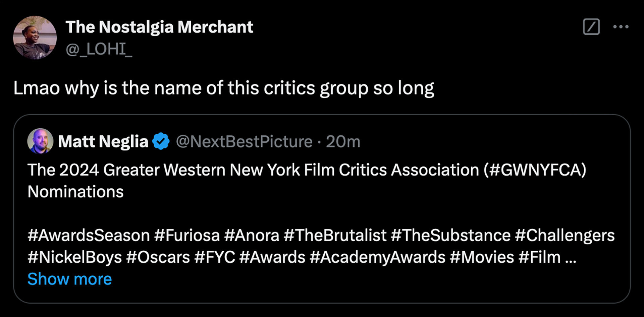Click the #AcademyAwards hashtag

(377, 257)
